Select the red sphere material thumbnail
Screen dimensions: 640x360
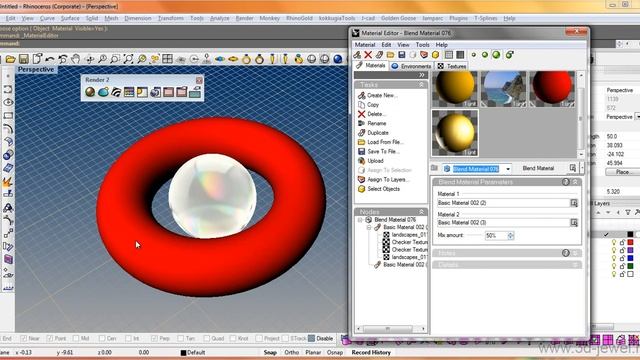point(552,89)
